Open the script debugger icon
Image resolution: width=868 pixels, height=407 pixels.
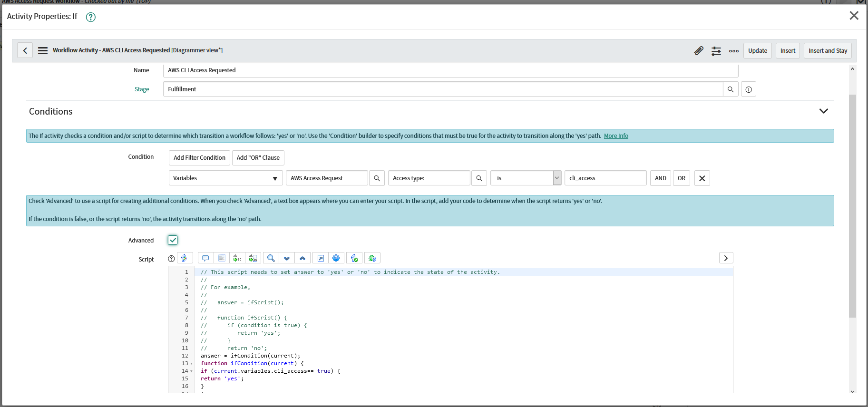click(372, 258)
